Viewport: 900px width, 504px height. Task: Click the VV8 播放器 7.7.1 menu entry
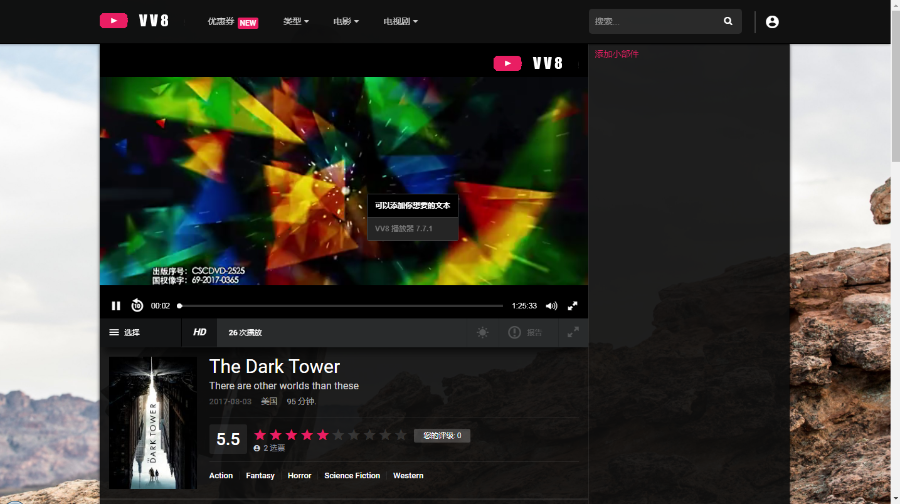(x=413, y=228)
